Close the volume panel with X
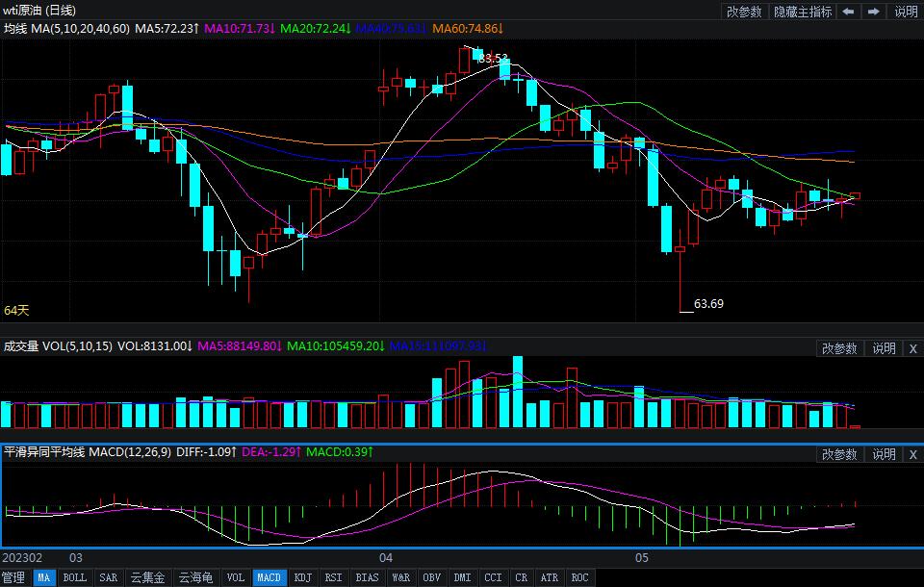The width and height of the screenshot is (924, 587). click(912, 348)
